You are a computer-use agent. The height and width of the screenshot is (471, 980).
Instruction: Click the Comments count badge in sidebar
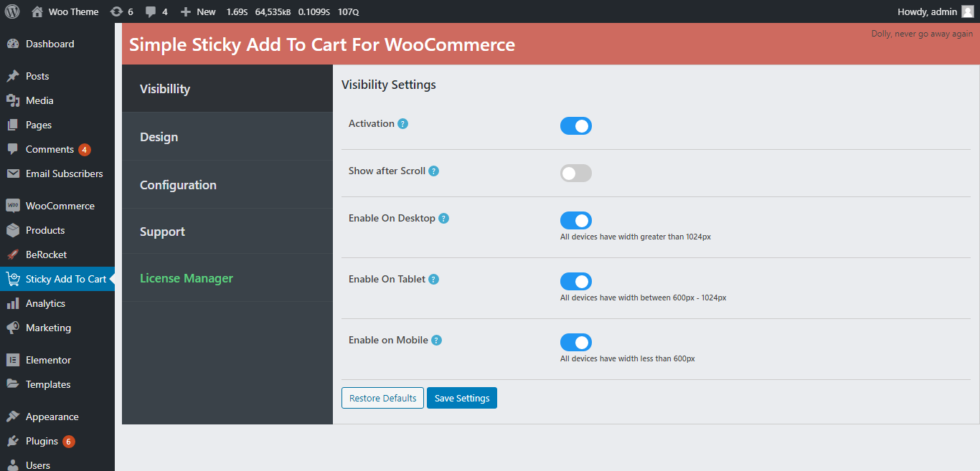pyautogui.click(x=85, y=150)
